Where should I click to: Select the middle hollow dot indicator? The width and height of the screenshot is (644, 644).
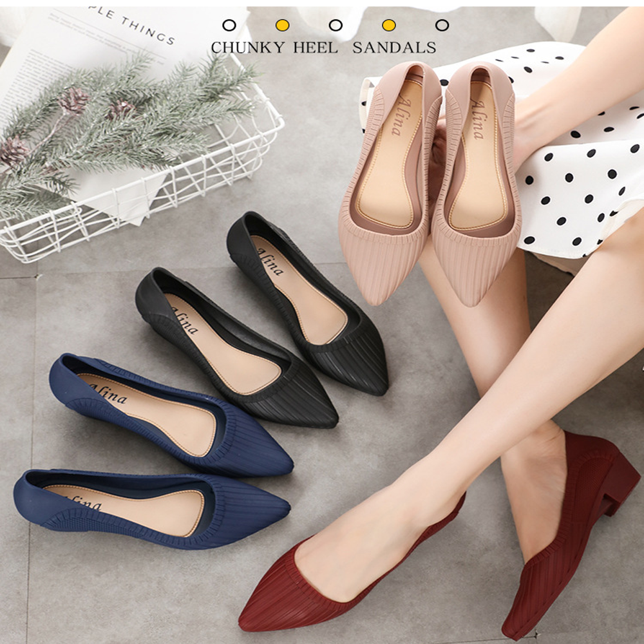[336, 25]
